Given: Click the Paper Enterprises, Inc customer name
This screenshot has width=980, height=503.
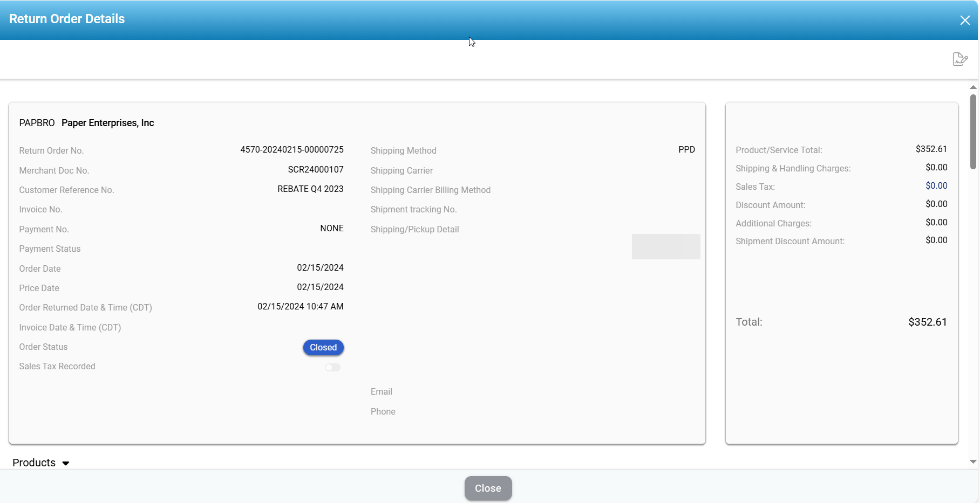Looking at the screenshot, I should (108, 123).
